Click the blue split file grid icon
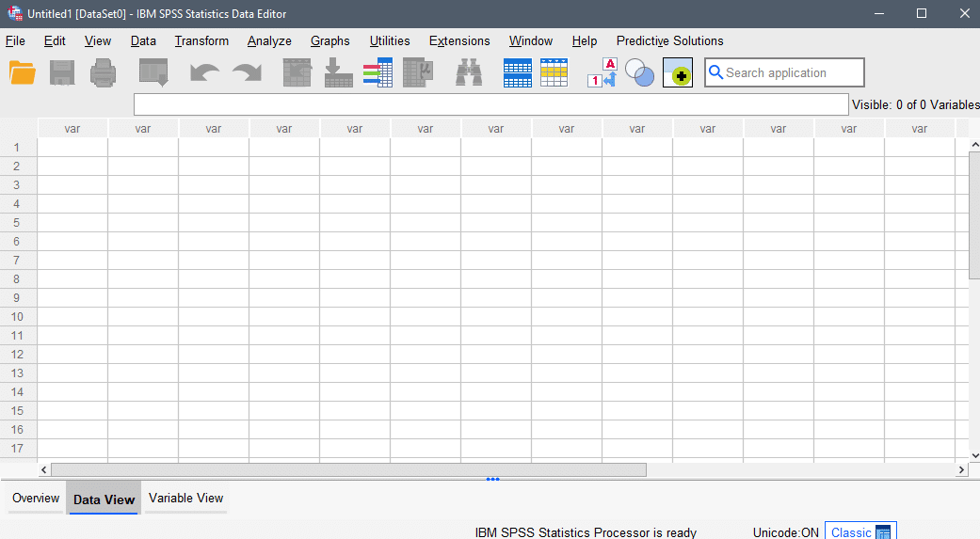This screenshot has height=539, width=980. [x=518, y=72]
